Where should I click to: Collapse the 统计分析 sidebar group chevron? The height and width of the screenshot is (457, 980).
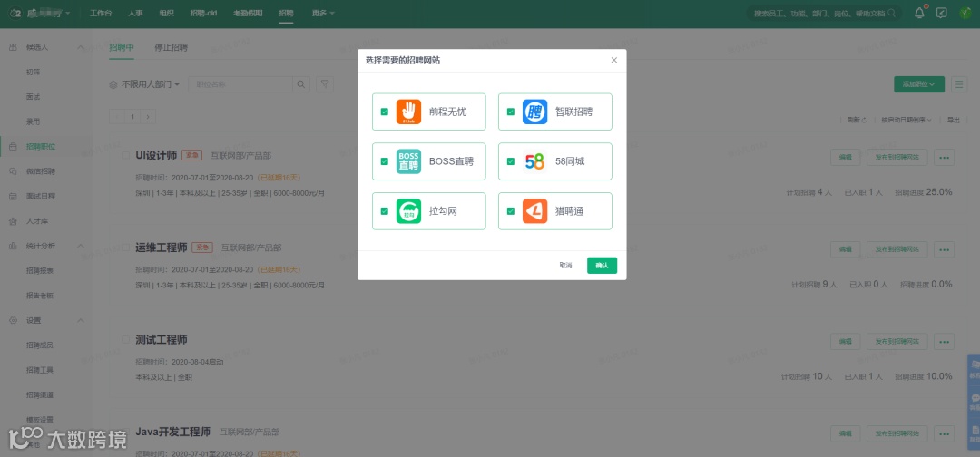click(x=80, y=246)
